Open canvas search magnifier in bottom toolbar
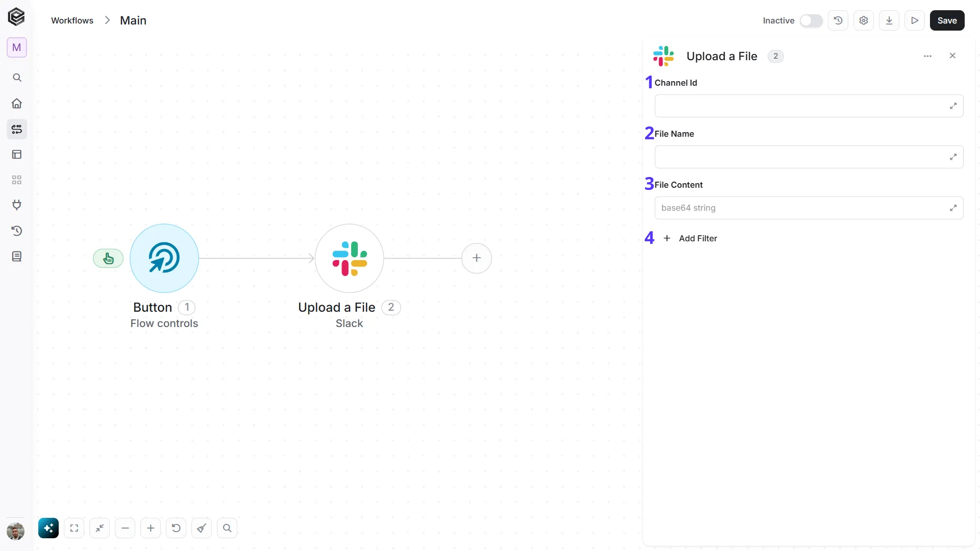Screen dimensions: 980x551 pyautogui.click(x=227, y=528)
